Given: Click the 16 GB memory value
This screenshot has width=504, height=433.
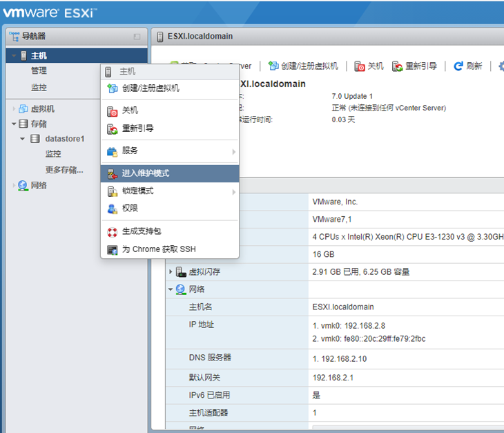Looking at the screenshot, I should click(x=323, y=254).
